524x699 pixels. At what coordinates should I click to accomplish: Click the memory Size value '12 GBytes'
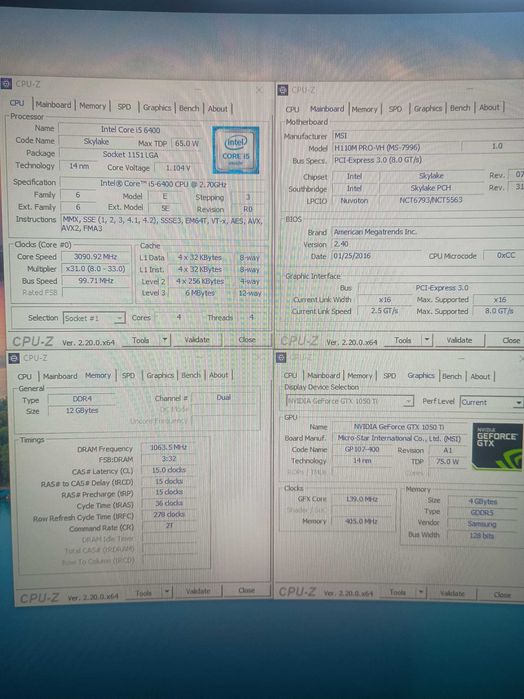tap(82, 411)
